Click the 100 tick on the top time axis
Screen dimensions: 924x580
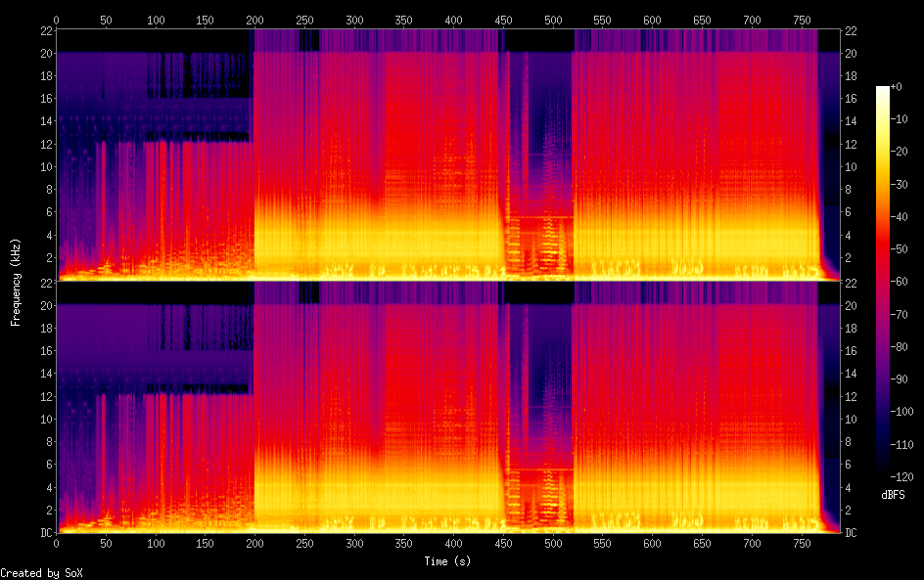156,20
